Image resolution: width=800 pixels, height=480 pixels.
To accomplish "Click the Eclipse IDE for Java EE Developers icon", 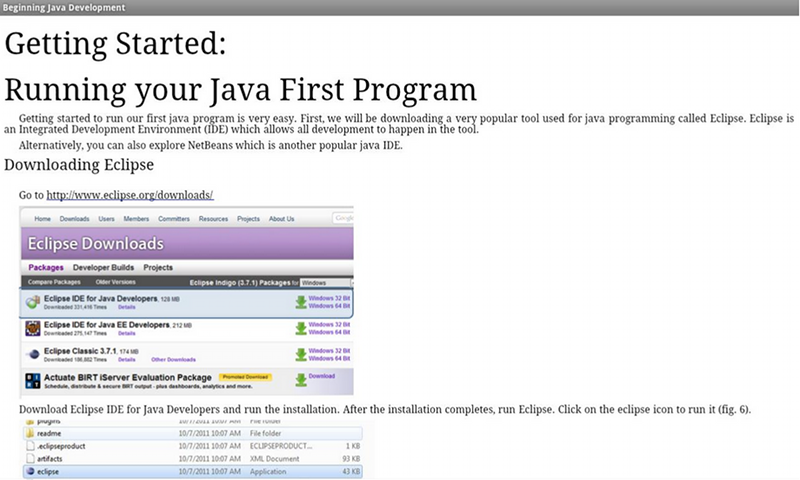I will (33, 328).
